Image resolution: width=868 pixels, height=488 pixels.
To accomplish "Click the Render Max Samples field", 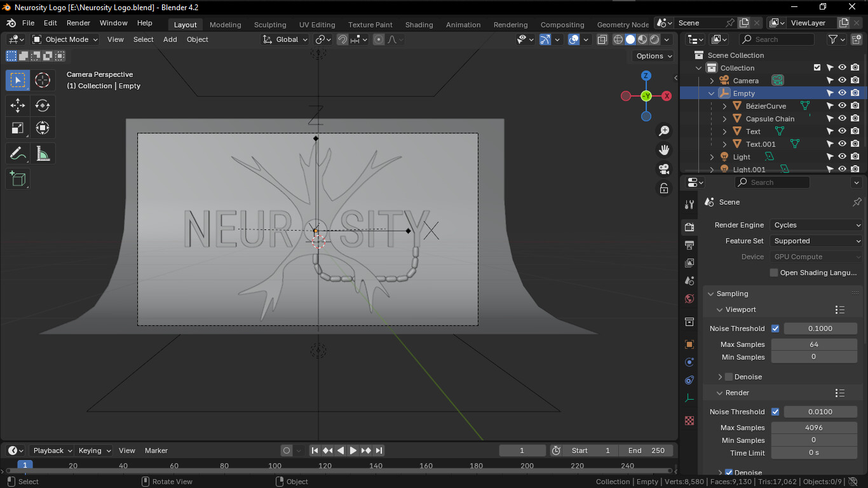I will (x=814, y=428).
